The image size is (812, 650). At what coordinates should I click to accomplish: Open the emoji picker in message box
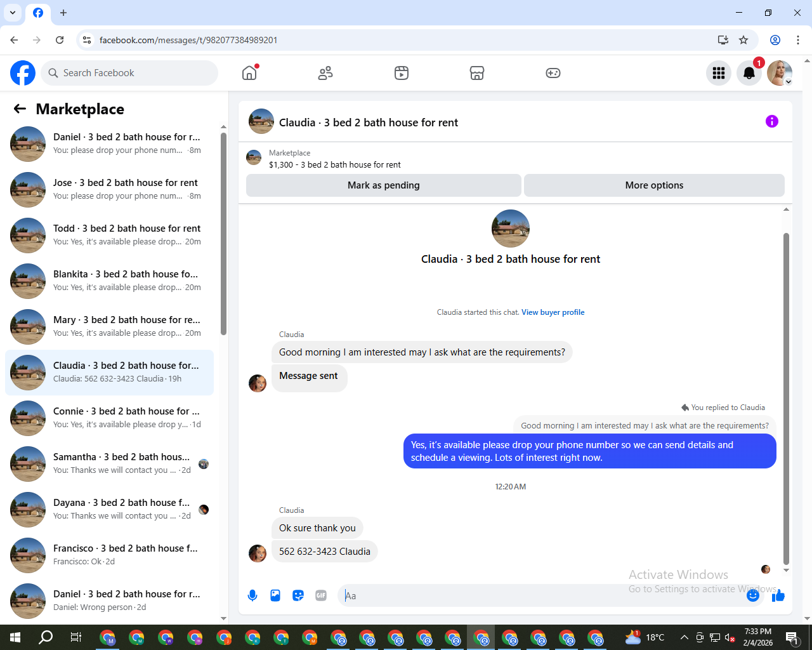pyautogui.click(x=753, y=595)
